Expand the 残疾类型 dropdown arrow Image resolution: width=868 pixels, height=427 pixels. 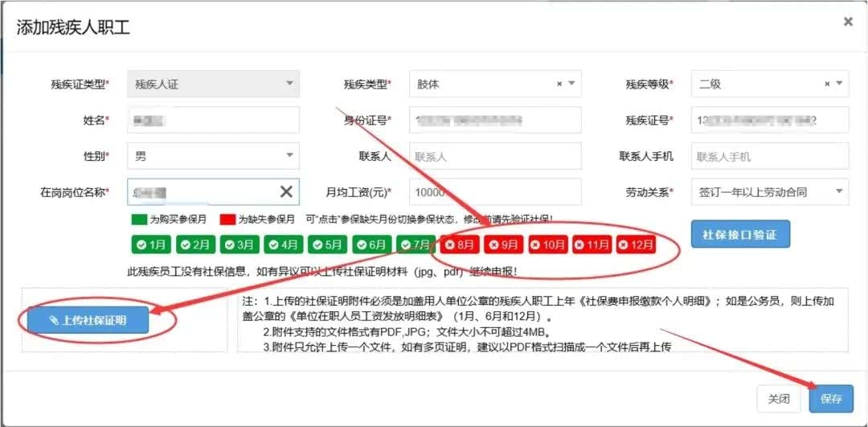tap(571, 84)
